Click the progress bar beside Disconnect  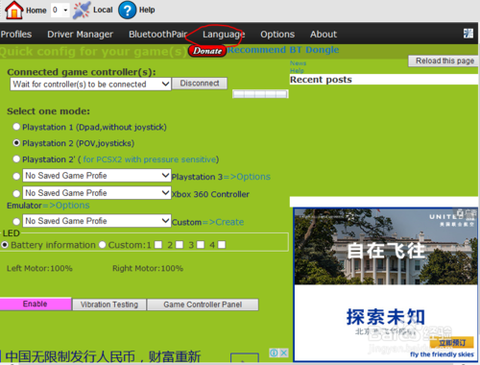260,94
